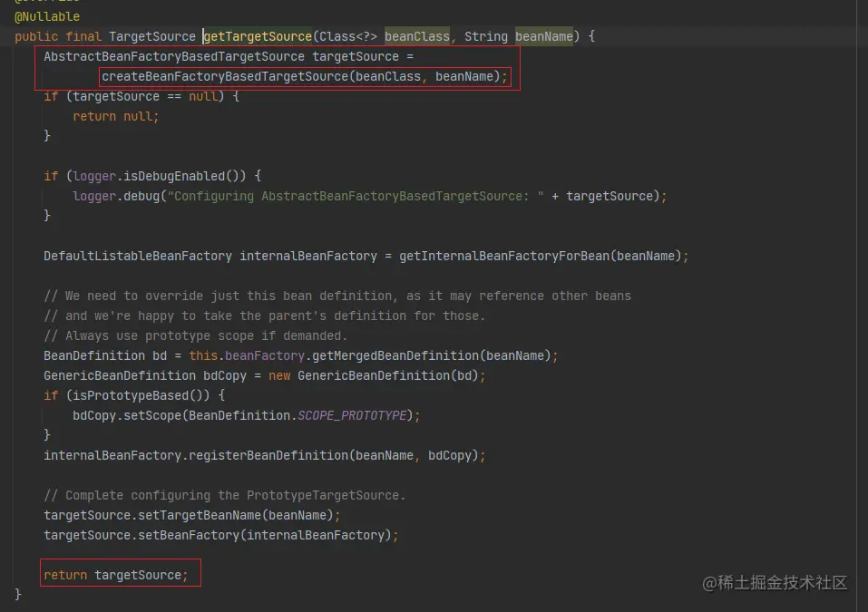The image size is (868, 612).
Task: Click the SCOPE_PROTOTYPE constant
Action: point(352,415)
